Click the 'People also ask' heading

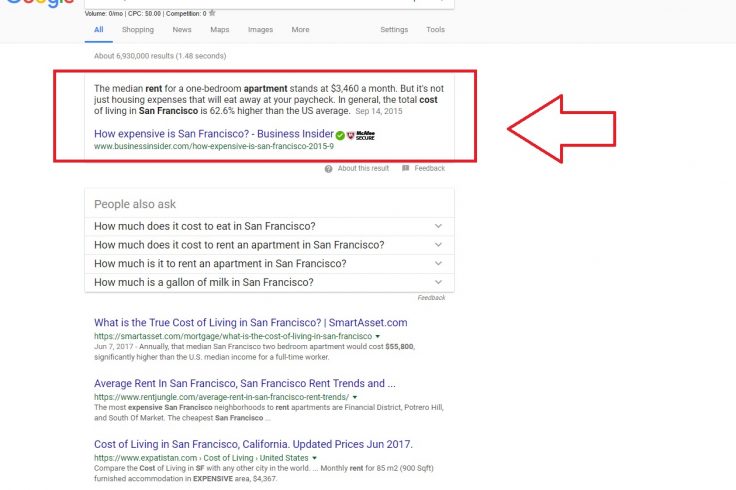[x=135, y=204]
